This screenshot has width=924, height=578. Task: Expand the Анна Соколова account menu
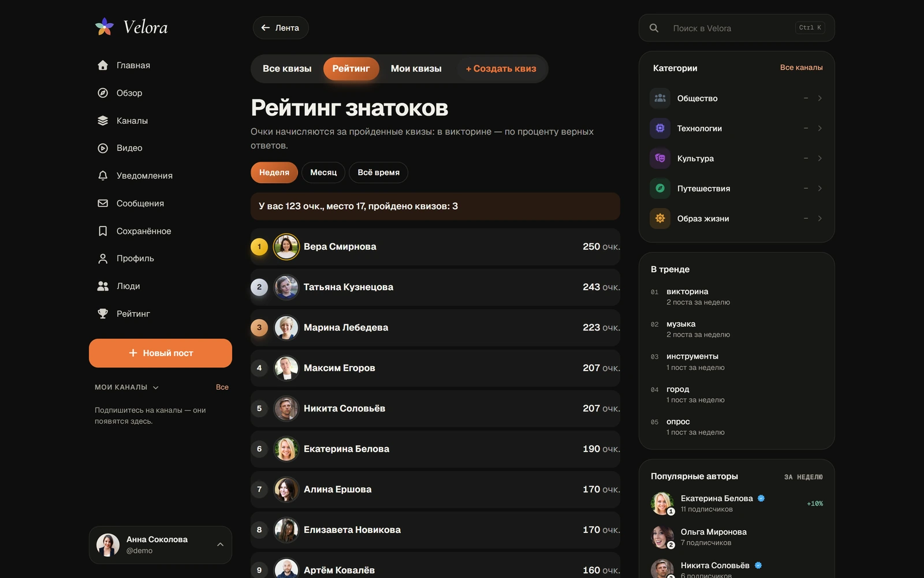click(220, 544)
